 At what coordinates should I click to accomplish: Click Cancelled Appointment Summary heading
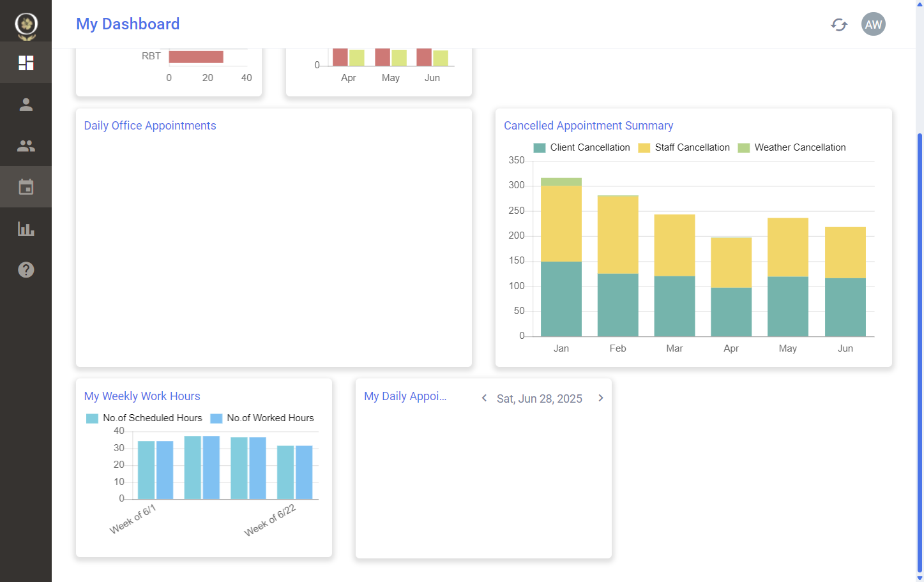click(x=589, y=126)
